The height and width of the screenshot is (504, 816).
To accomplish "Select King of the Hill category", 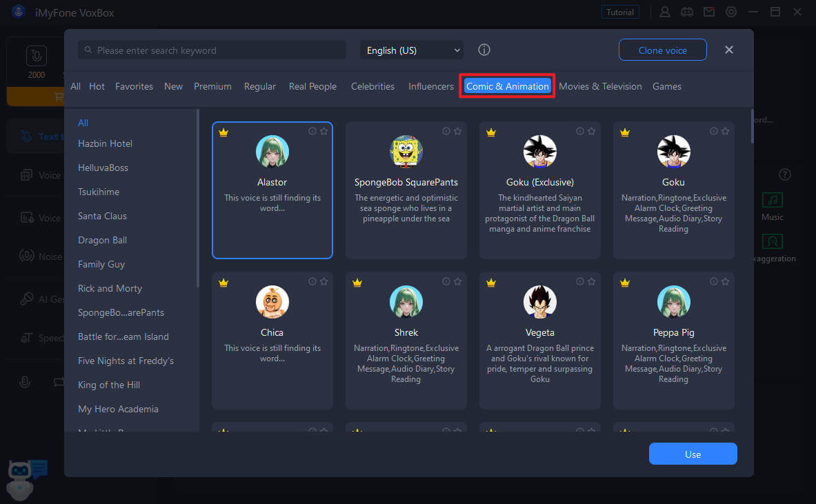I will point(109,385).
